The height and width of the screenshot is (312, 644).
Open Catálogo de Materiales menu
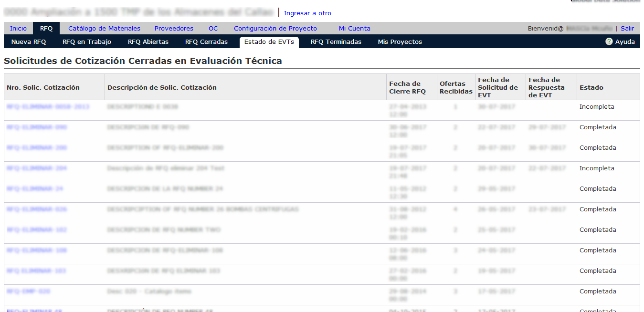click(x=104, y=28)
